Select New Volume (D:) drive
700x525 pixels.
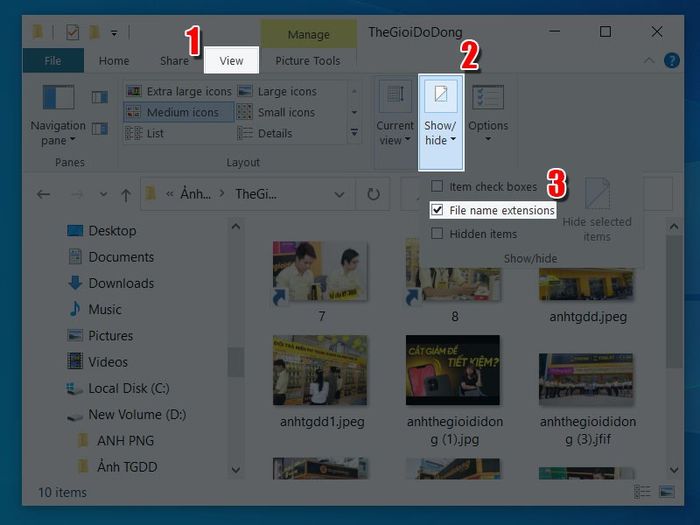(x=126, y=414)
